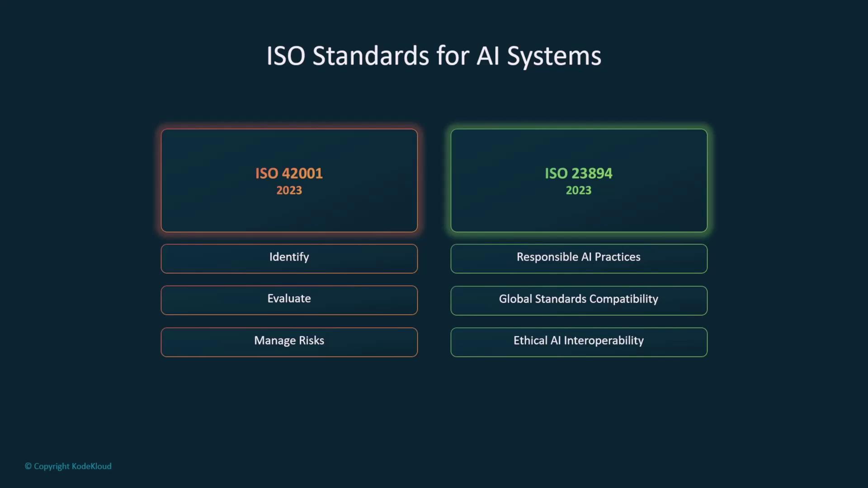Image resolution: width=868 pixels, height=488 pixels.
Task: Click the Manage Risks box
Action: [x=289, y=342]
